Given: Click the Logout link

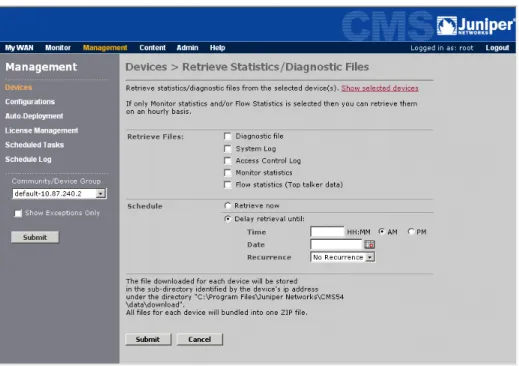Looking at the screenshot, I should click(497, 48).
